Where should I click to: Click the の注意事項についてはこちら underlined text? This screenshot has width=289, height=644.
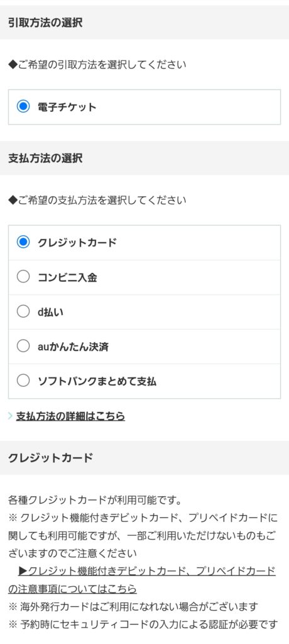pyautogui.click(x=72, y=589)
